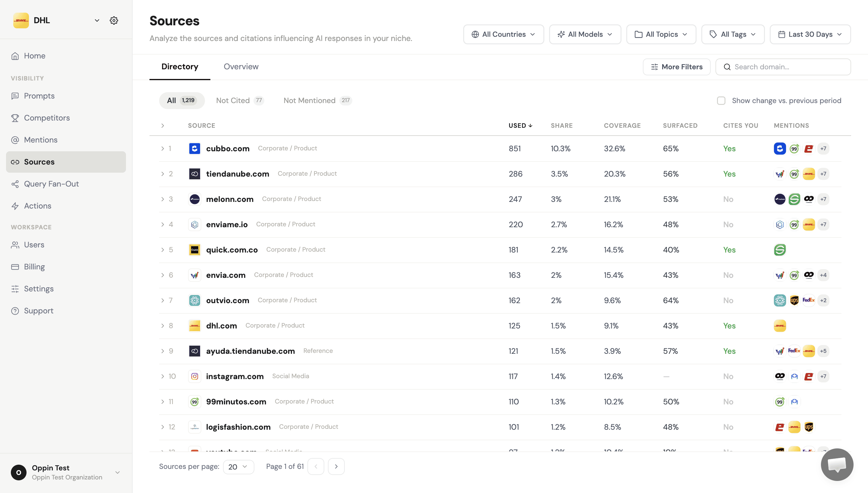Open the chat support bubble
The height and width of the screenshot is (493, 868).
coord(837,465)
